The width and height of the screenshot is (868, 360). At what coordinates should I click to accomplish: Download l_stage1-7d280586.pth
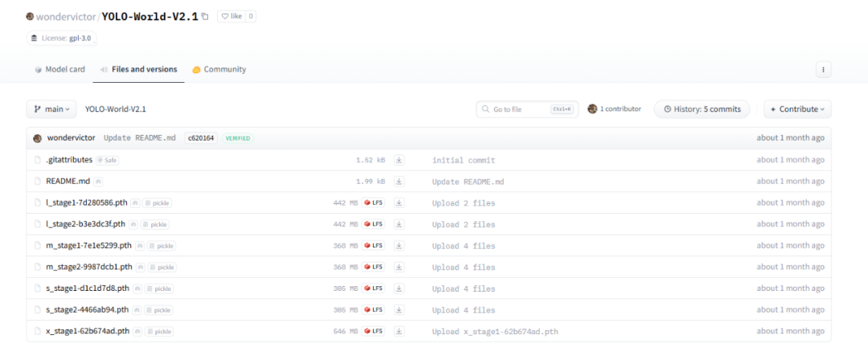point(399,202)
